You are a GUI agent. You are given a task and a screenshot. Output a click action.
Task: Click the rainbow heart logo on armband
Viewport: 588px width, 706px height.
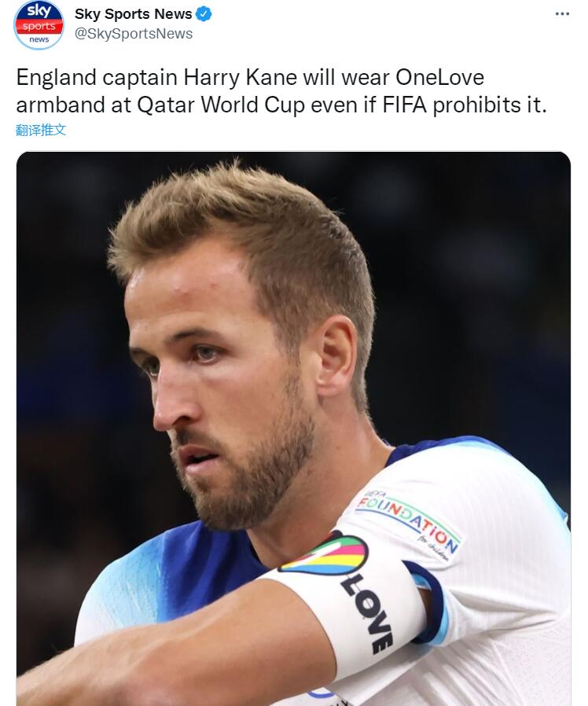[x=325, y=555]
